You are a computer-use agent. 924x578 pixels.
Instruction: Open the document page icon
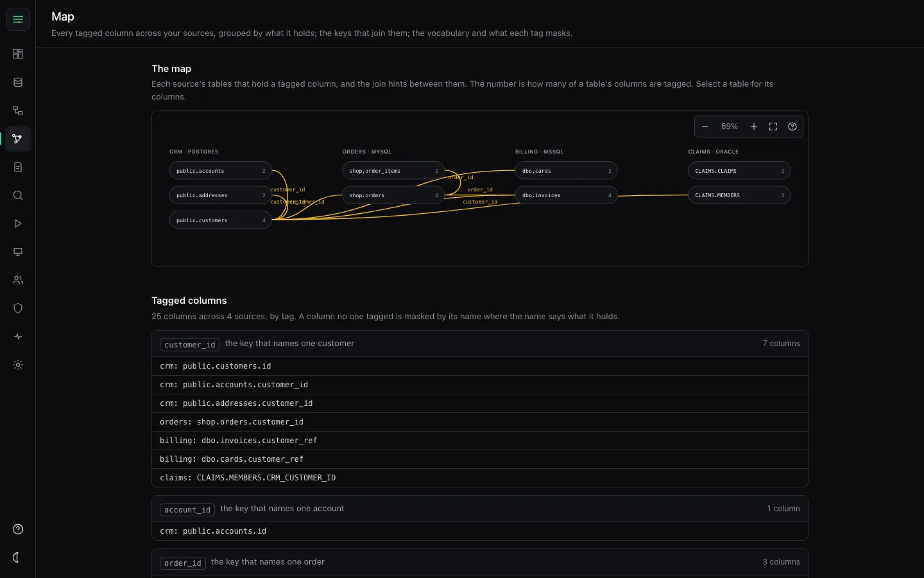click(18, 167)
